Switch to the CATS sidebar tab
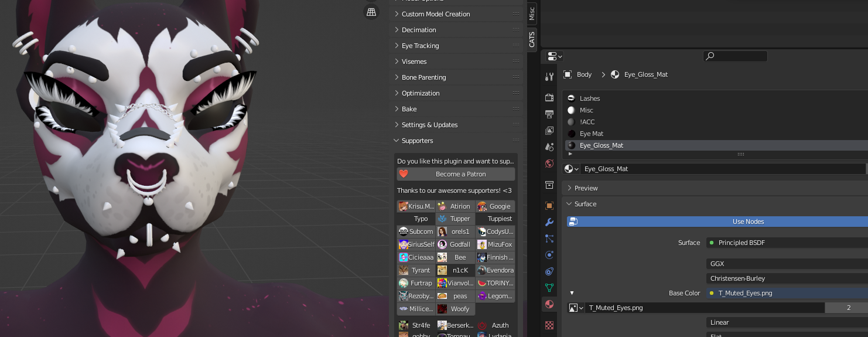The image size is (868, 337). pos(532,39)
